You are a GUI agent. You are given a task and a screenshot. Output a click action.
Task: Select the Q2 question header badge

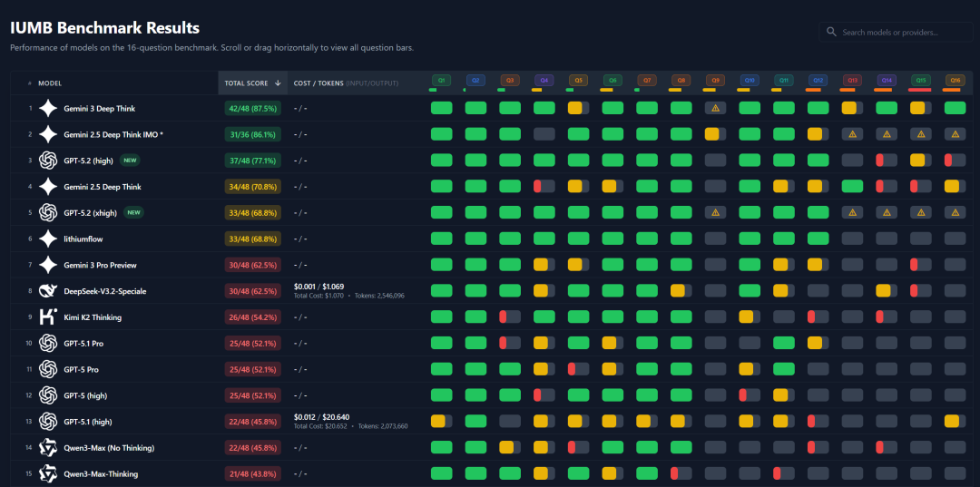tap(475, 81)
